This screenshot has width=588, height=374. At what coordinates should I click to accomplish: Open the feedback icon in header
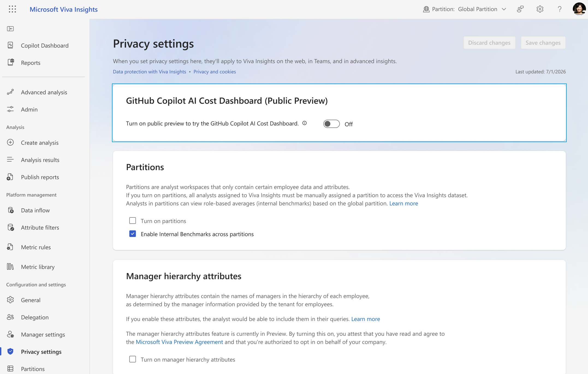[520, 9]
